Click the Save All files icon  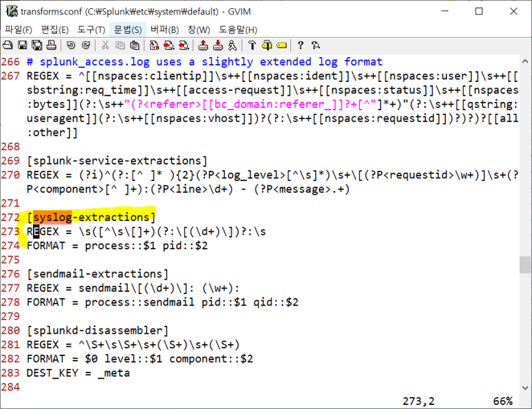(36, 45)
